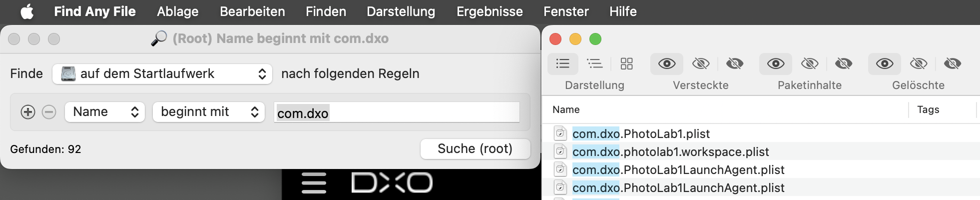Screen dimensions: 980x200
Task: Open the 'Name' criterion dropdown
Action: pyautogui.click(x=105, y=112)
